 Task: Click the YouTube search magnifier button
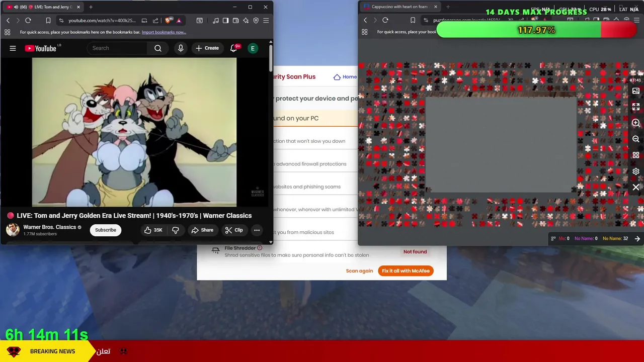pyautogui.click(x=158, y=48)
